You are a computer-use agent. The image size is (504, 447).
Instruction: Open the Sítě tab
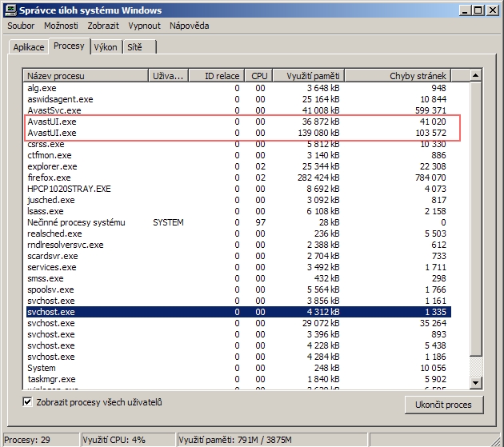click(139, 47)
